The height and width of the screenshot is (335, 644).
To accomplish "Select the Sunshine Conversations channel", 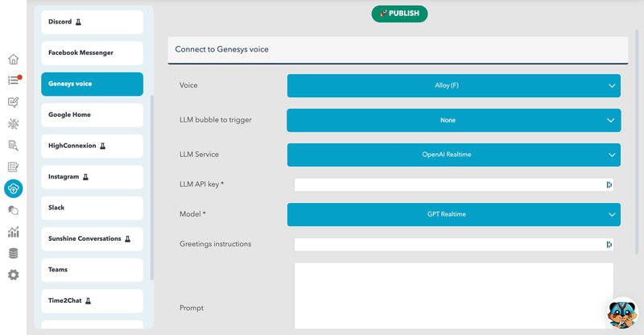I will pos(92,239).
